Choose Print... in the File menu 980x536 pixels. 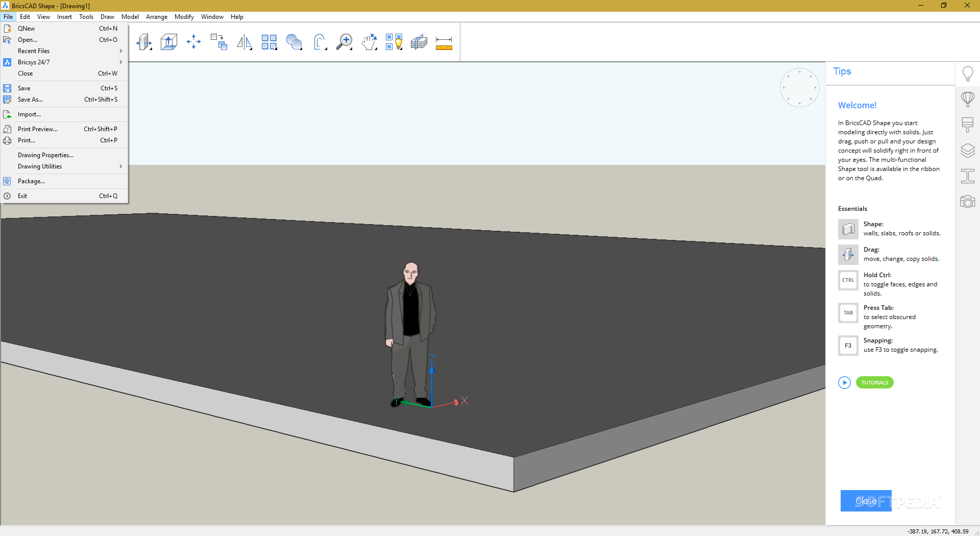tap(64, 140)
